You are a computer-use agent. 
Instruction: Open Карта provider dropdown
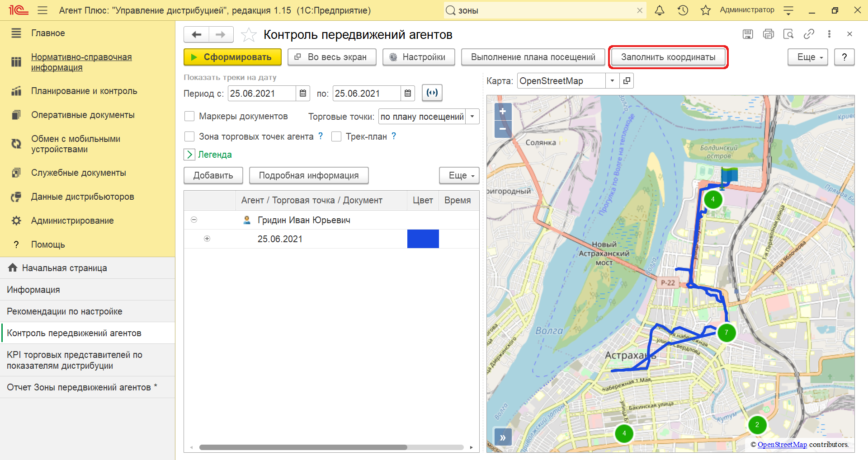613,81
